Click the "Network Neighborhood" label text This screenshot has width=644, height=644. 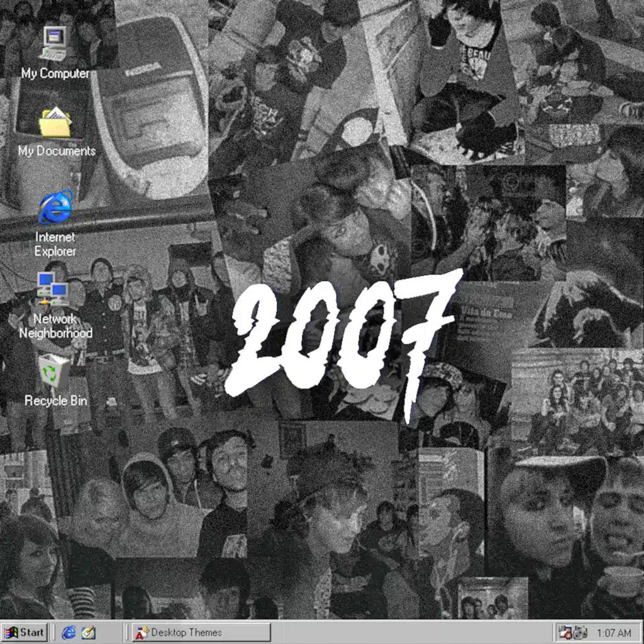click(x=55, y=326)
